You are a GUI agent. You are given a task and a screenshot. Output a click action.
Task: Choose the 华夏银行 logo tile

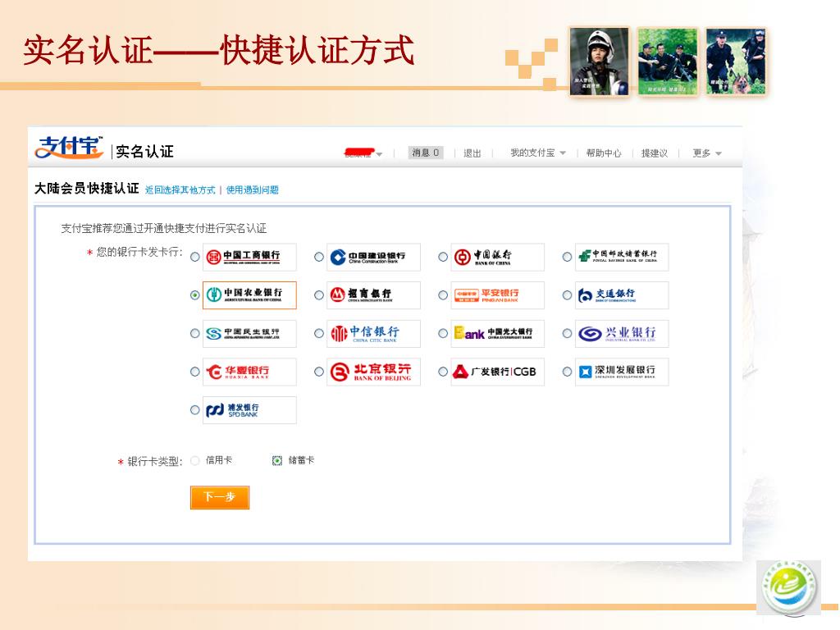[x=249, y=372]
